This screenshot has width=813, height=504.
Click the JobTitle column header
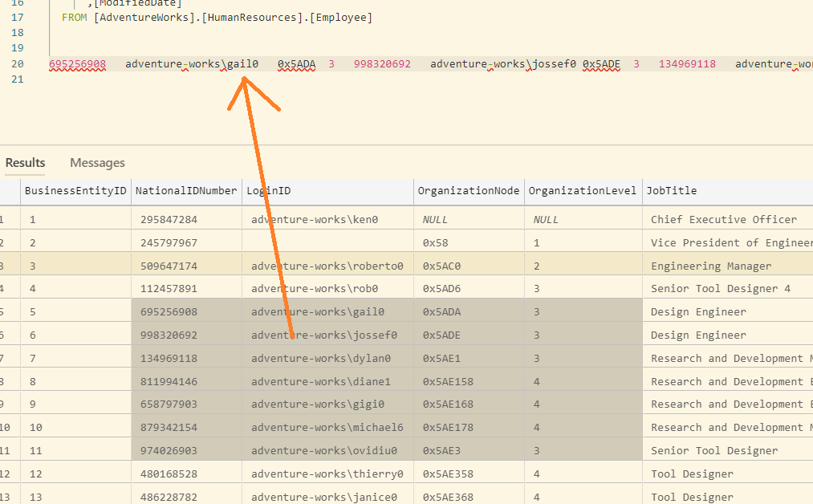(727, 191)
